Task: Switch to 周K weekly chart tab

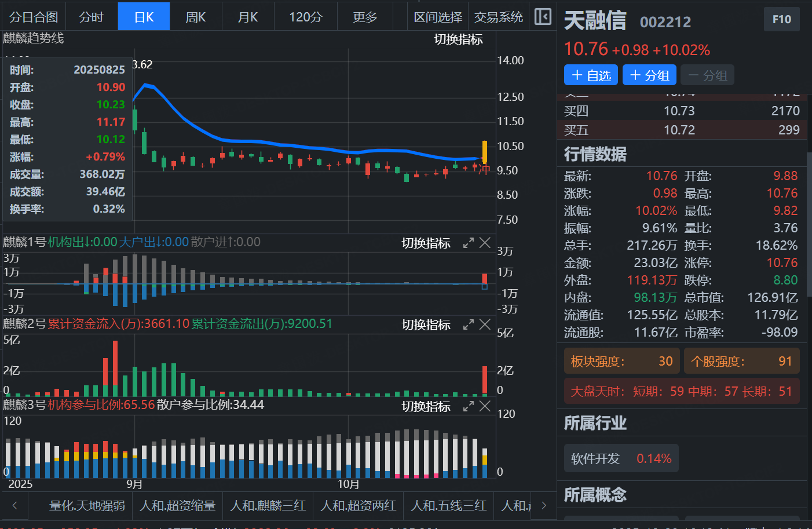Action: tap(196, 17)
